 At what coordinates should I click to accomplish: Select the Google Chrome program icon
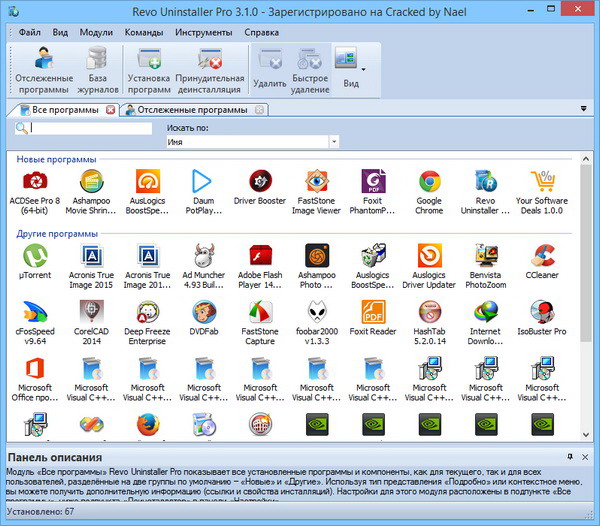pyautogui.click(x=429, y=183)
